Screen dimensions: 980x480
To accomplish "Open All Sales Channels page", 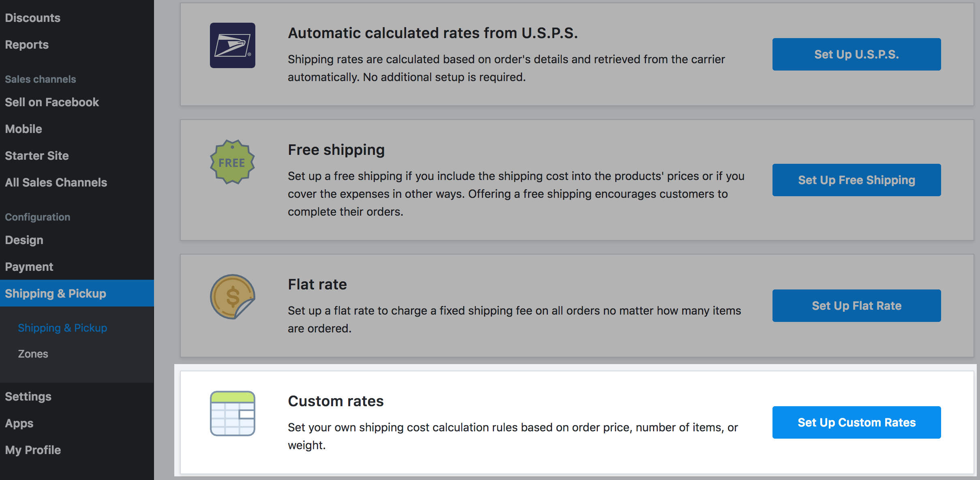I will click(56, 182).
